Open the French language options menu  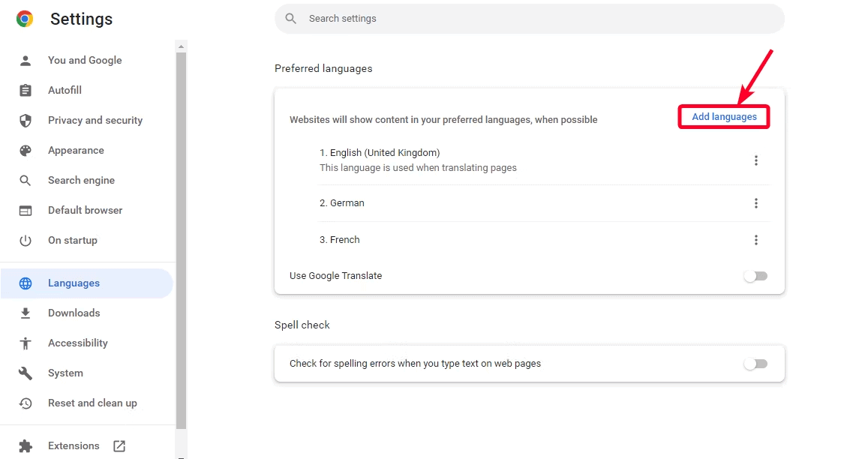point(756,239)
